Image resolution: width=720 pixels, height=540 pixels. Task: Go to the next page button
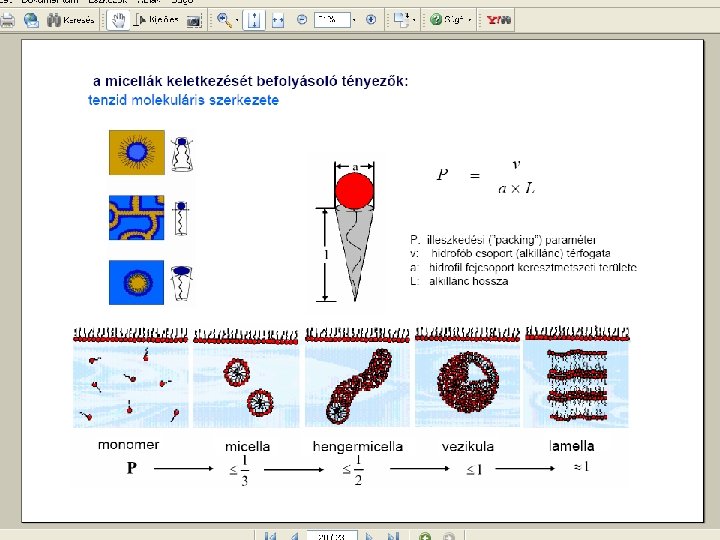click(x=369, y=536)
